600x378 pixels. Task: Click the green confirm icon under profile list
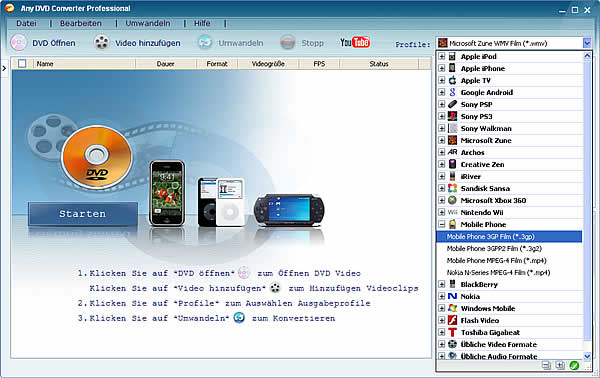[x=574, y=365]
